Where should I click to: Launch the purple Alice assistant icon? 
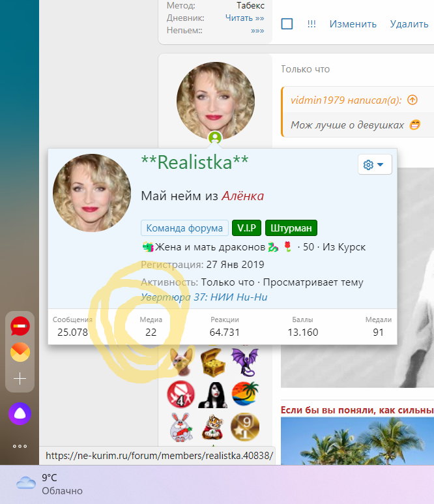click(20, 413)
